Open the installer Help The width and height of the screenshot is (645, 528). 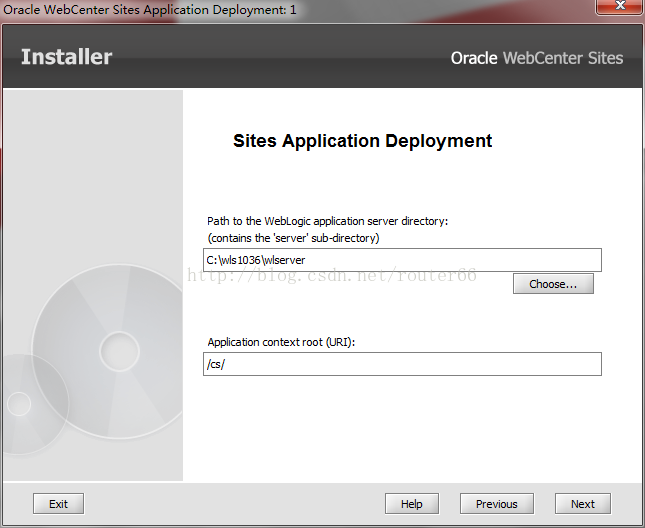pyautogui.click(x=412, y=504)
